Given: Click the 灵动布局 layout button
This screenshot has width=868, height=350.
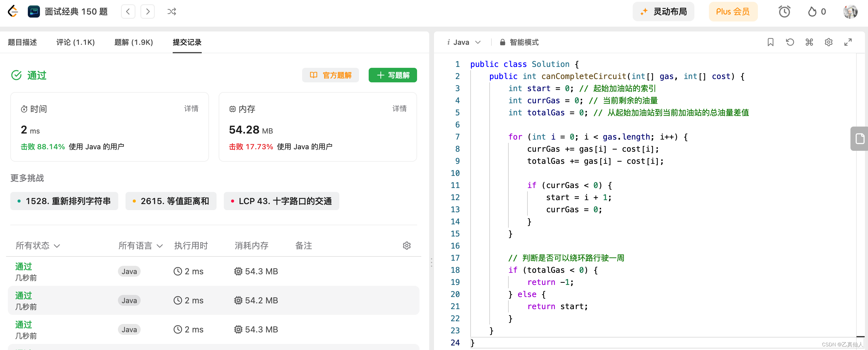Looking at the screenshot, I should [x=663, y=12].
